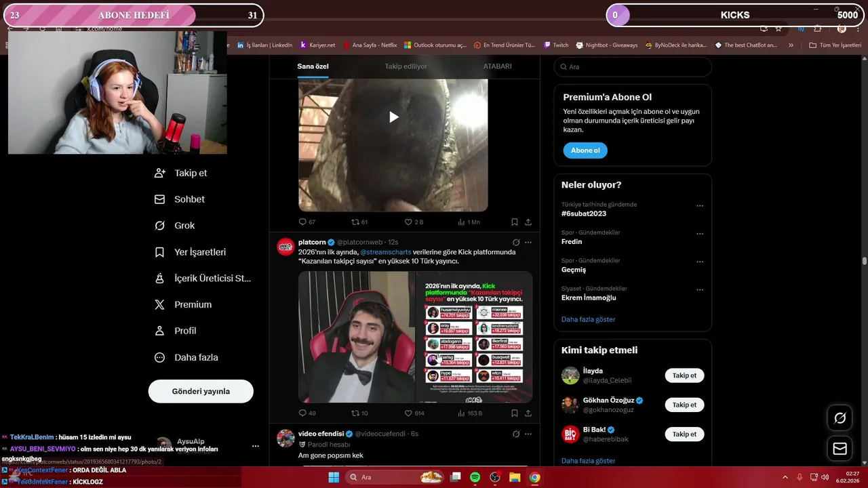
Task: Follow Gökhan Özoğuz with Takip et button
Action: click(684, 405)
